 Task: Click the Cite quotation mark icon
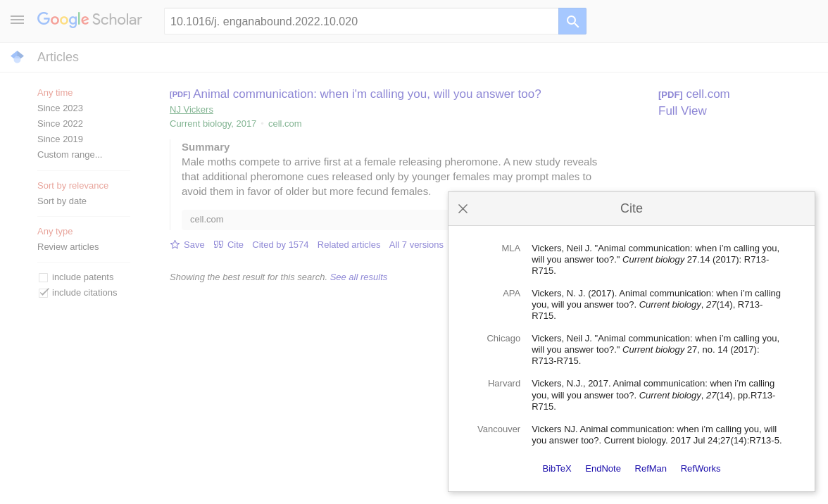219,244
